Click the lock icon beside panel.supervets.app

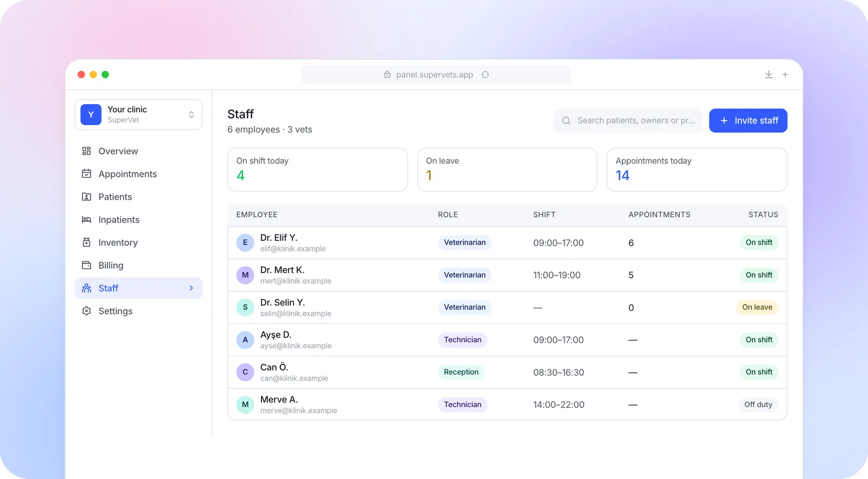click(x=387, y=74)
